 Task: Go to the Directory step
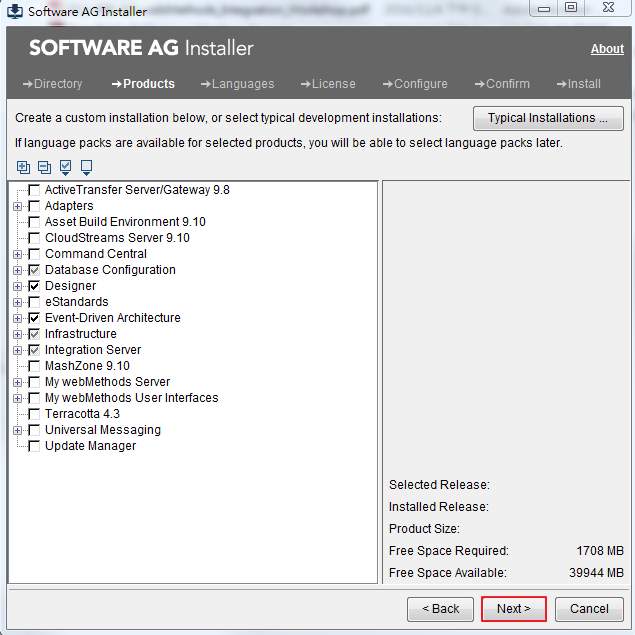(x=53, y=84)
